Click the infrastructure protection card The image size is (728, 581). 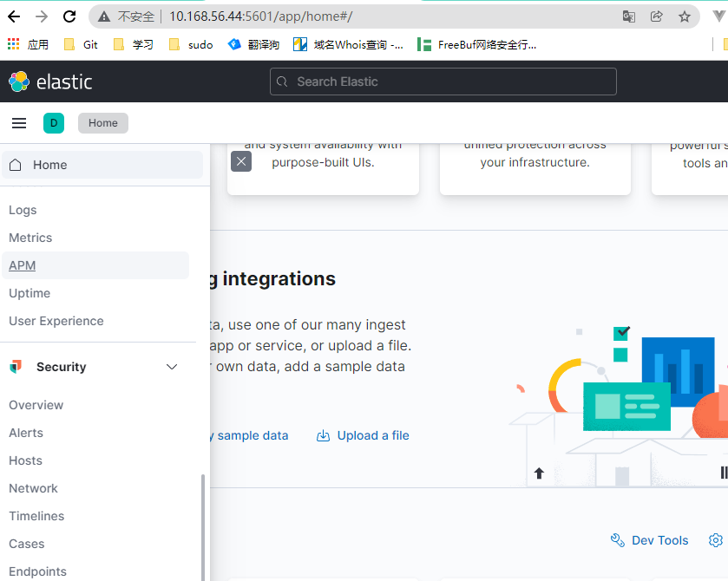point(535,169)
